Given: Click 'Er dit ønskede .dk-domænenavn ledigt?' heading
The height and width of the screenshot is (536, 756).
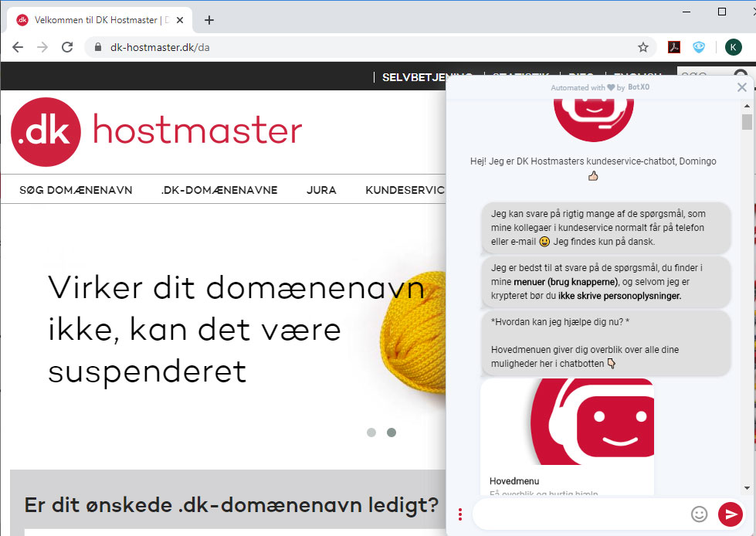Looking at the screenshot, I should pyautogui.click(x=232, y=505).
